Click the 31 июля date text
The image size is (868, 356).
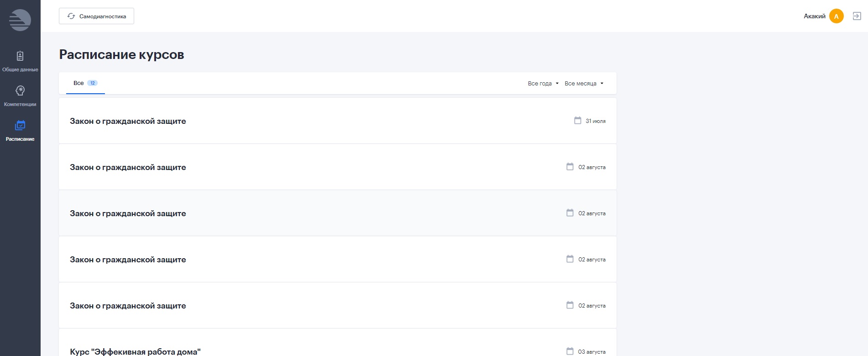(x=596, y=121)
